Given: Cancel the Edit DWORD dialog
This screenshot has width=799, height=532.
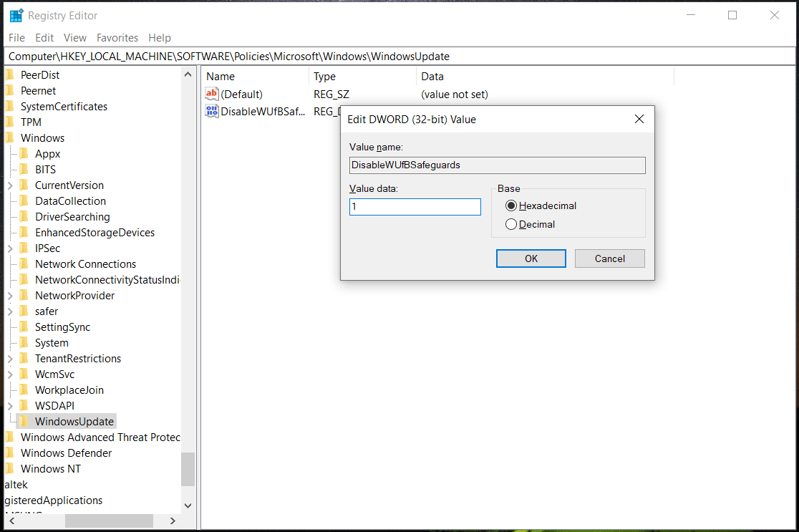Looking at the screenshot, I should coord(609,258).
